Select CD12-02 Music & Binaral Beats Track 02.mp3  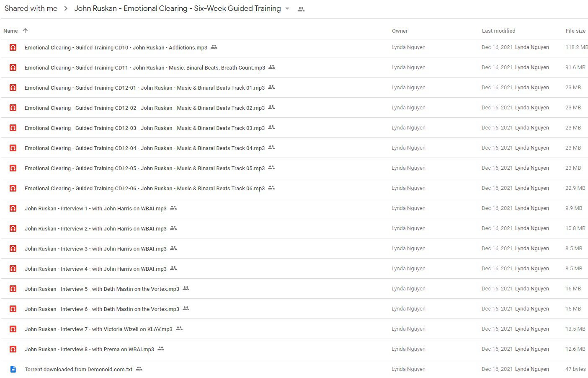coord(144,108)
